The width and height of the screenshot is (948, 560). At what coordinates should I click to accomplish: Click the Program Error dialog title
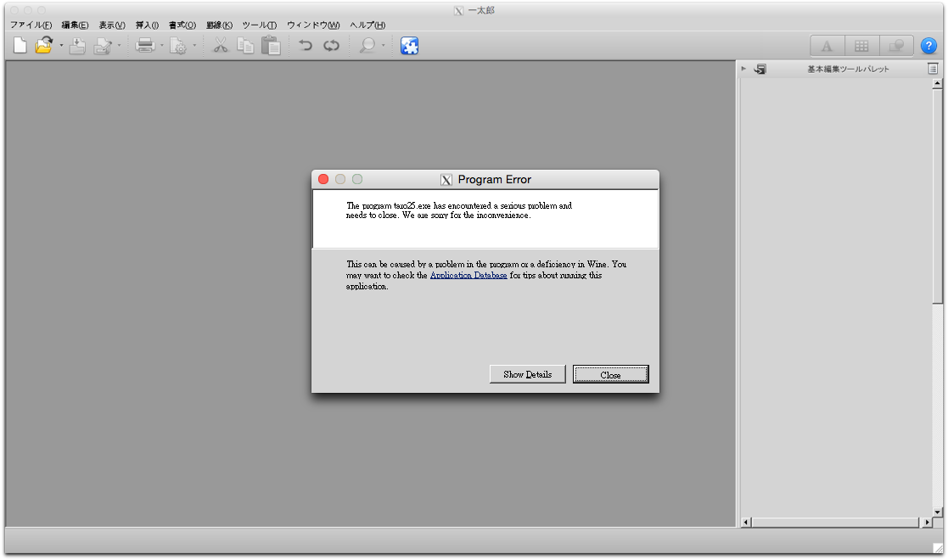point(495,180)
